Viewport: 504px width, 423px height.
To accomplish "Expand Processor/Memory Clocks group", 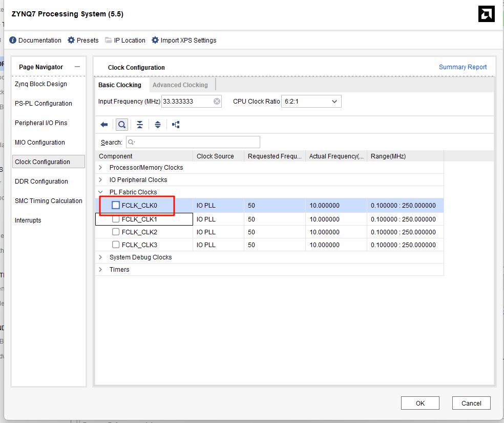I will 100,168.
